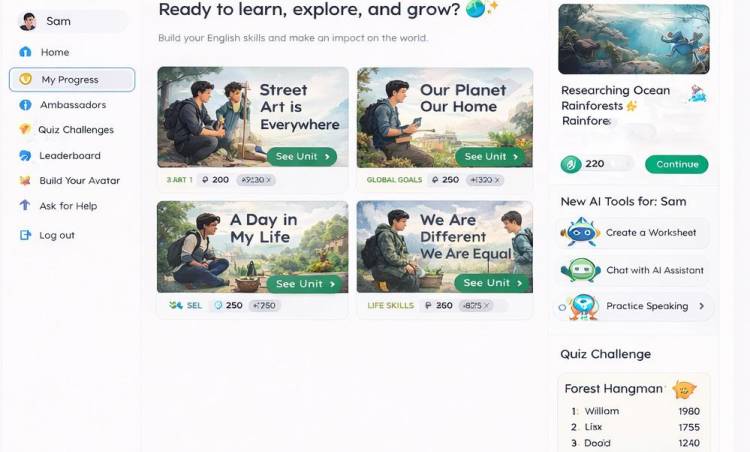Open Chat with AI Assistant tool
The height and width of the screenshot is (452, 750).
point(633,270)
